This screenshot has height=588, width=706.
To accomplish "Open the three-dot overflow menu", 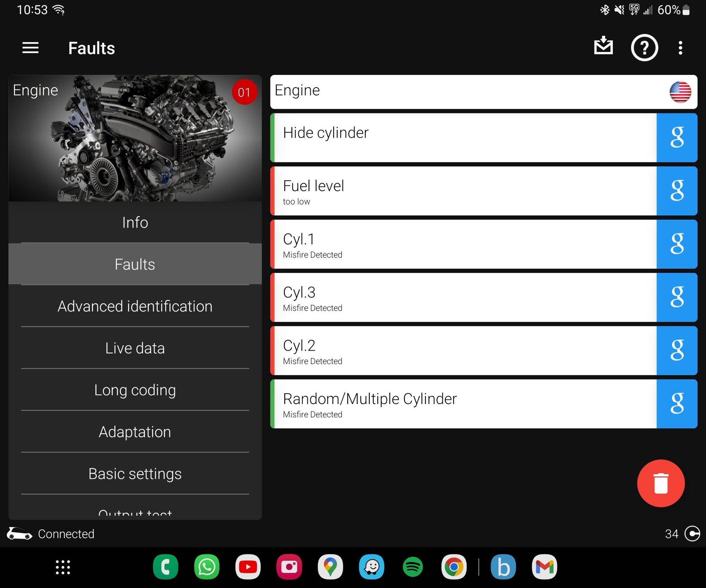I will coord(680,48).
